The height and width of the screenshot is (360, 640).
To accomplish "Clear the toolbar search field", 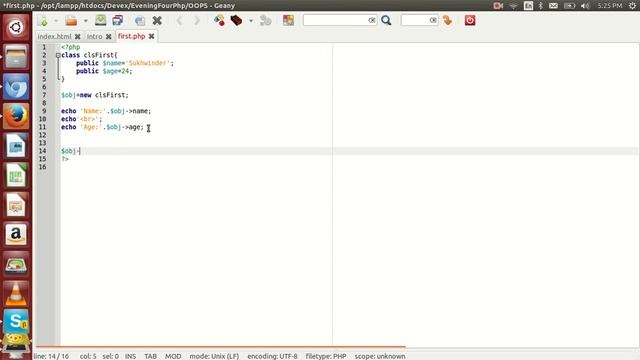I will point(371,20).
